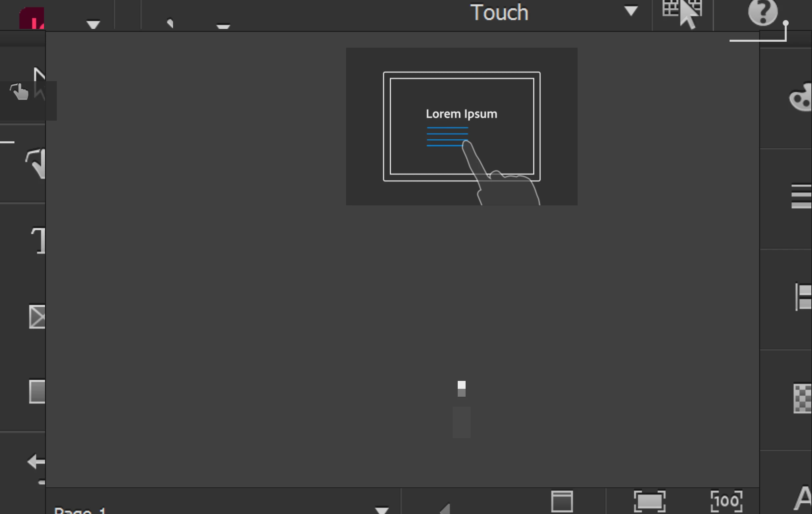The width and height of the screenshot is (812, 514).
Task: Open the Stroke lines panel icon
Action: pos(801,196)
